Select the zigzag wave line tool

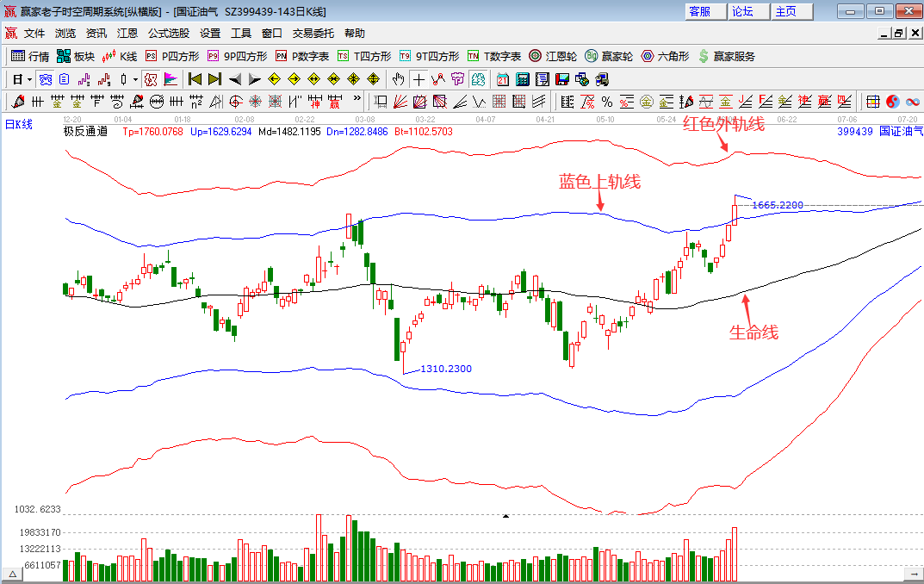click(x=480, y=102)
